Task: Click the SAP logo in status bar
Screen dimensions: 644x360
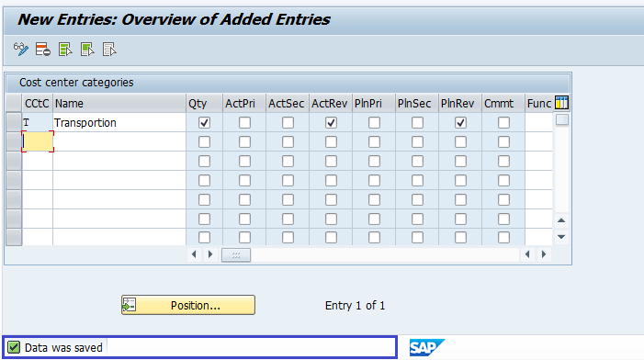Action: (427, 348)
